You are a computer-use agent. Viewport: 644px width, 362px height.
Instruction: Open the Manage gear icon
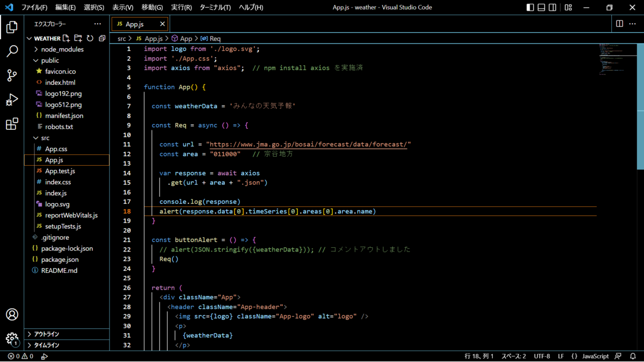[12, 338]
